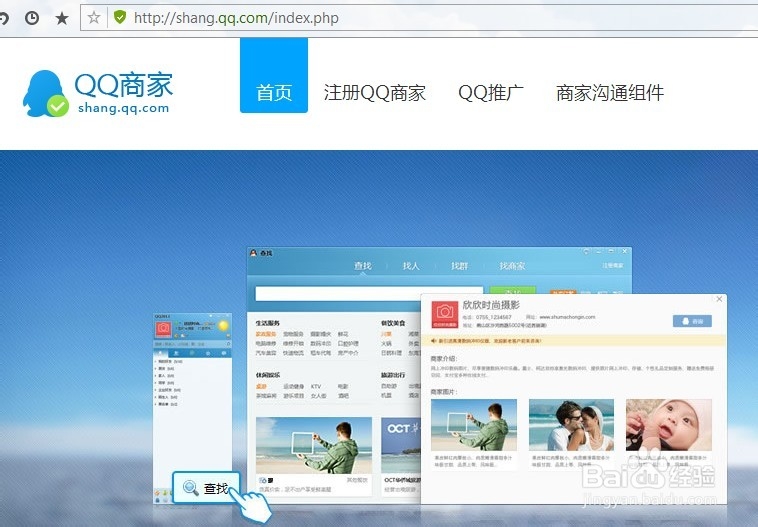Click the KTV category link
This screenshot has height=527, width=758.
[316, 386]
